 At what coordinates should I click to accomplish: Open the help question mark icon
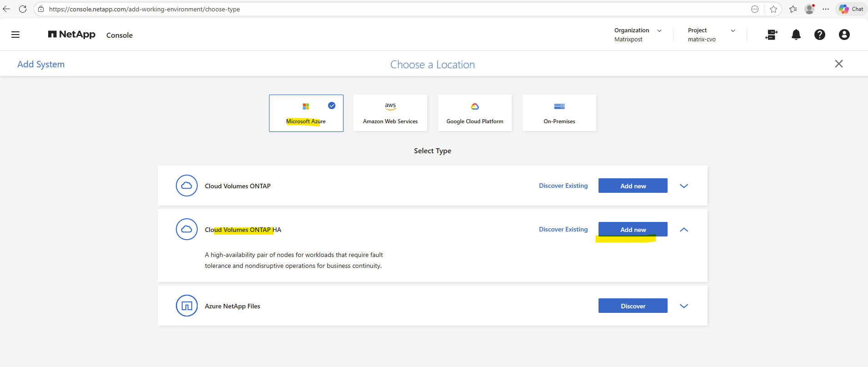click(x=819, y=35)
